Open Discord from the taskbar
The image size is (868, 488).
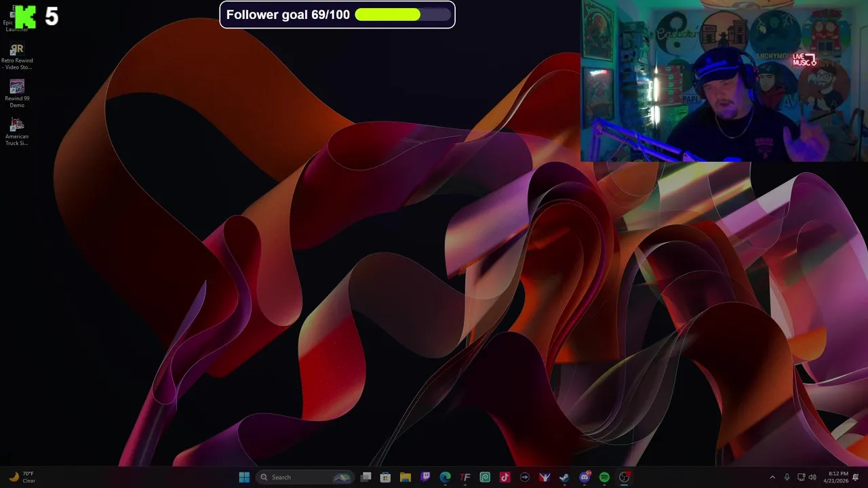pyautogui.click(x=585, y=477)
